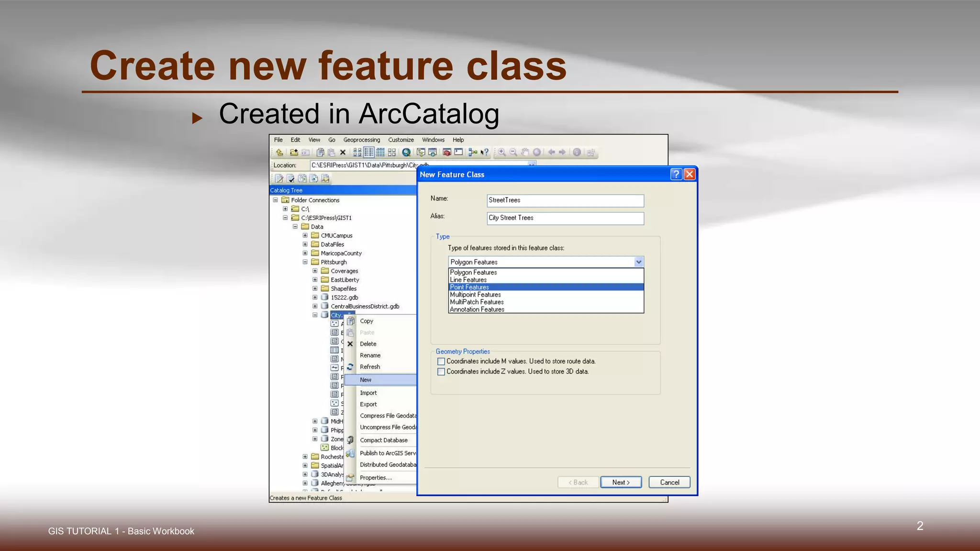This screenshot has height=551, width=980.
Task: Collapse the Pittsburgh folder node
Action: coord(305,262)
